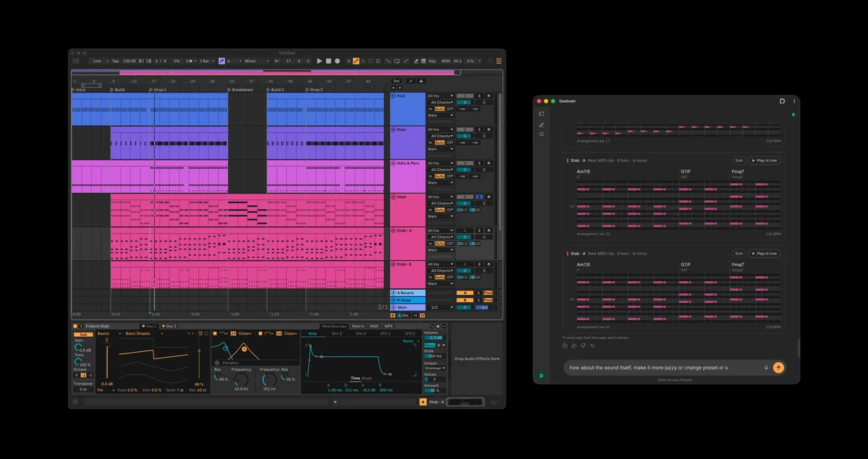Send the message with orange arrow button
Image resolution: width=868 pixels, height=459 pixels.
(778, 367)
